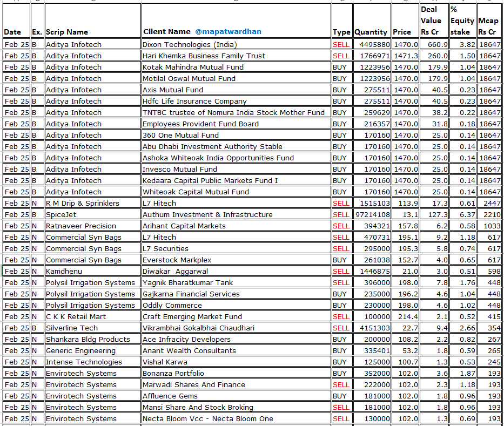Click Abu Dhabi Investment Authority Stable cell
The image size is (504, 426).
[236, 146]
